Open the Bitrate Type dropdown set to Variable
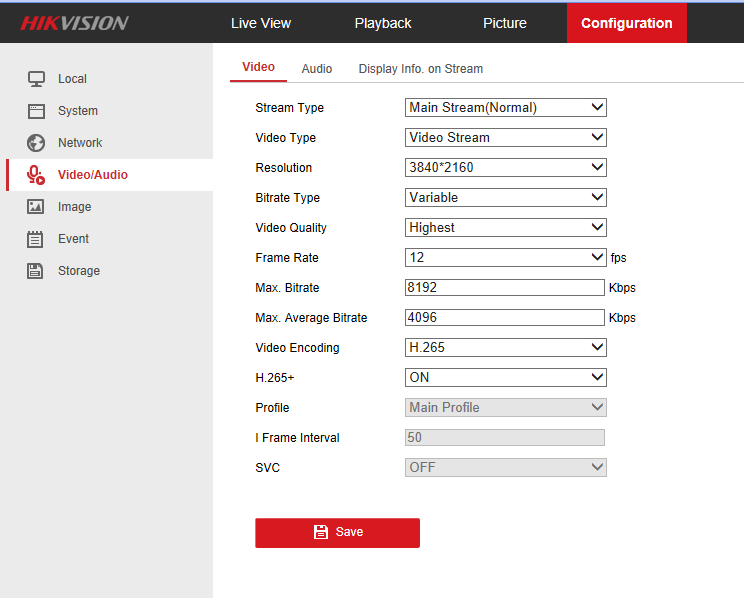 (506, 197)
